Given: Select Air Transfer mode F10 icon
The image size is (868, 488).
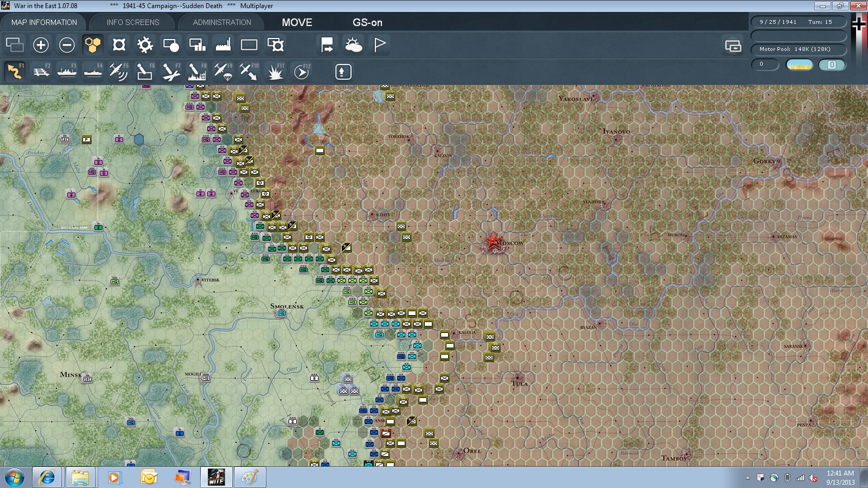Looking at the screenshot, I should pos(249,72).
